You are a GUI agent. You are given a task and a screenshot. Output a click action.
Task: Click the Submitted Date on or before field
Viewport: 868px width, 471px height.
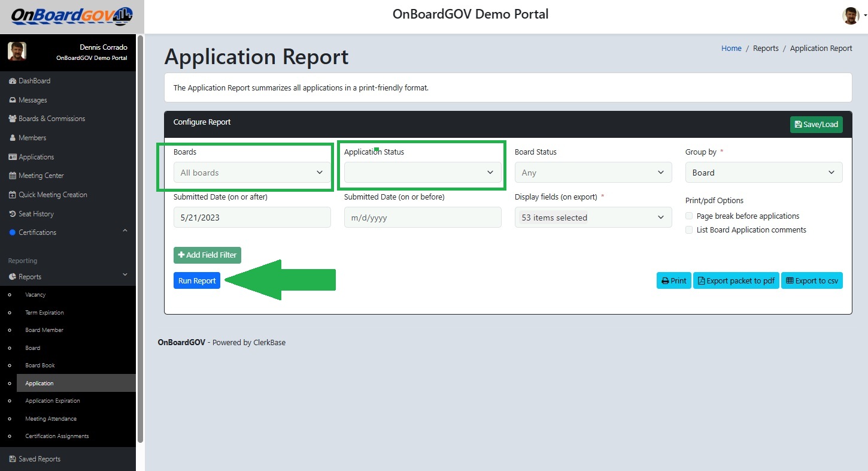(x=423, y=218)
